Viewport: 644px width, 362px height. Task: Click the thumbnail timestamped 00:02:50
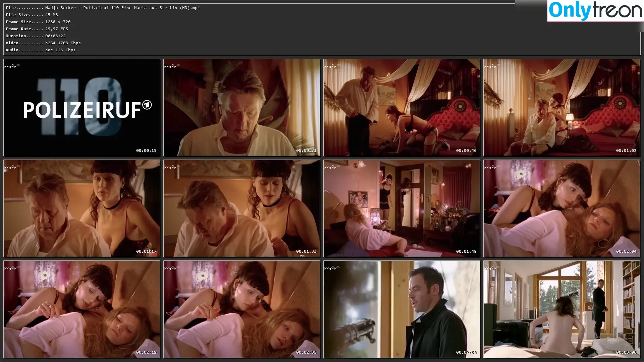[x=401, y=309]
